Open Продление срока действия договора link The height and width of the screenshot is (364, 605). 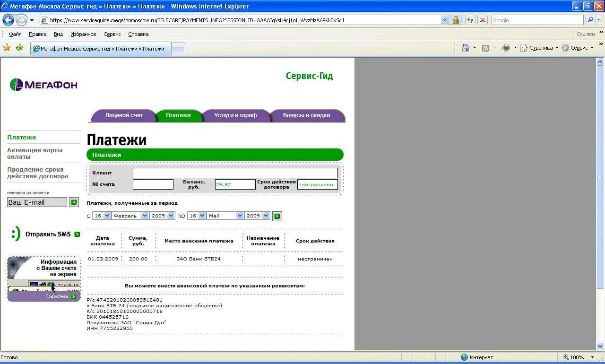click(x=38, y=173)
